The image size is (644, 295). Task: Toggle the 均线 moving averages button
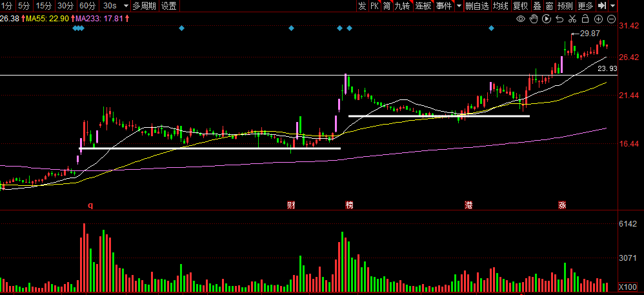click(501, 6)
